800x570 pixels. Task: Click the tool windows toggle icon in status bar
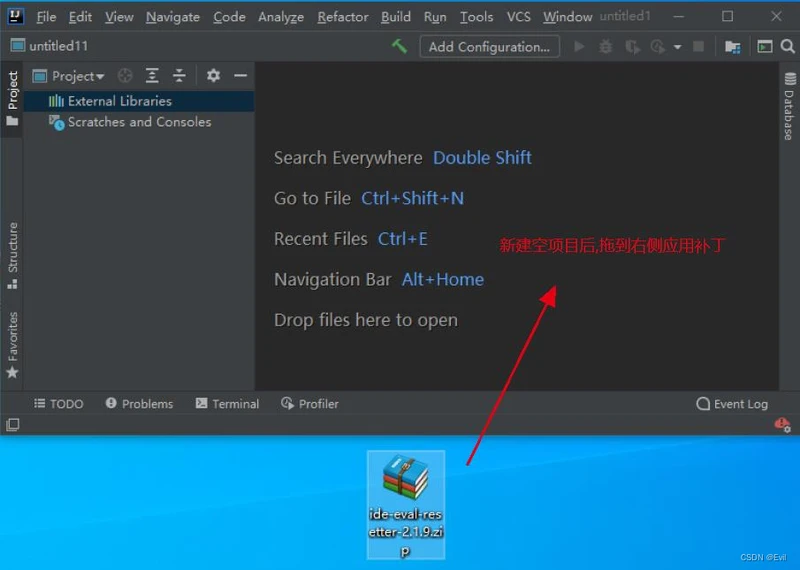point(13,425)
